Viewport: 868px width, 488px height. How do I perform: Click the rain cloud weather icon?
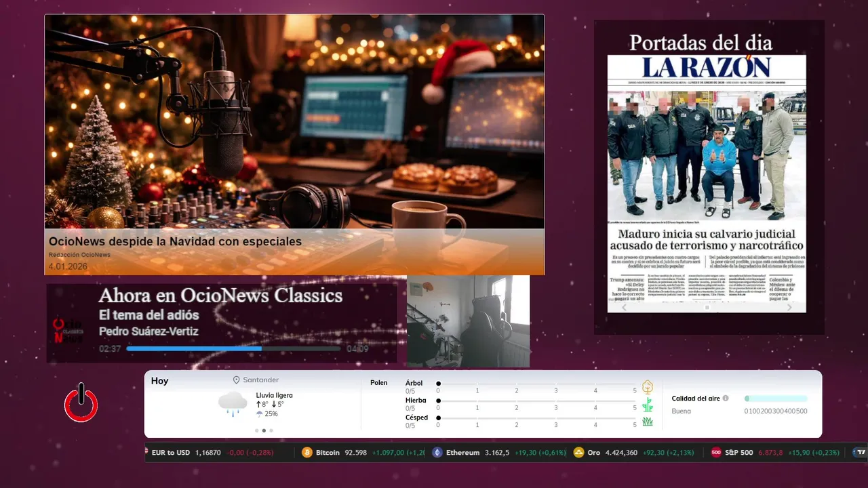(x=233, y=404)
